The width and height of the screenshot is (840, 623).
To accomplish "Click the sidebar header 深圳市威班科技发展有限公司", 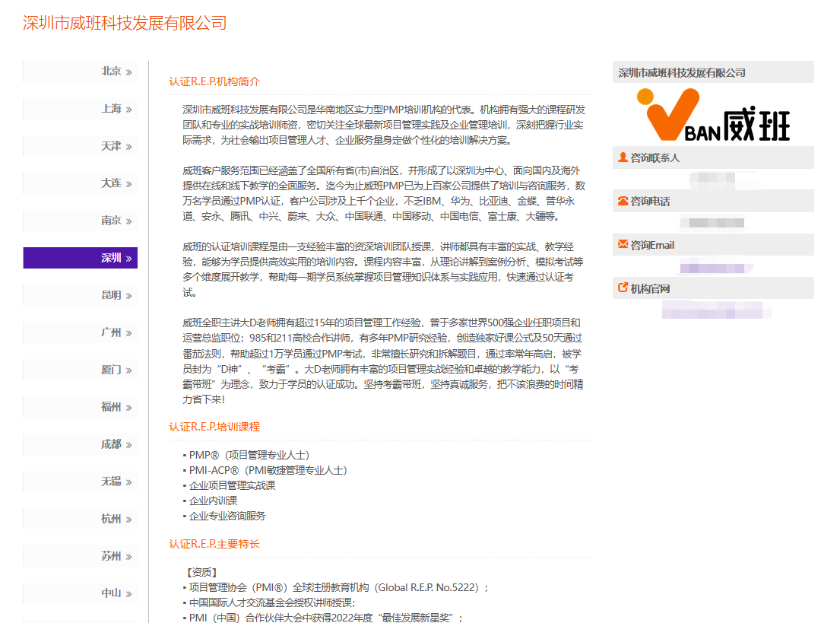I will (x=681, y=72).
